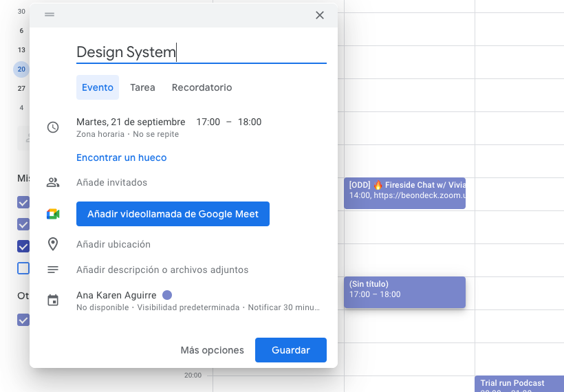Open the Fireside Chat event at 14:00
This screenshot has width=564, height=392.
tap(404, 193)
